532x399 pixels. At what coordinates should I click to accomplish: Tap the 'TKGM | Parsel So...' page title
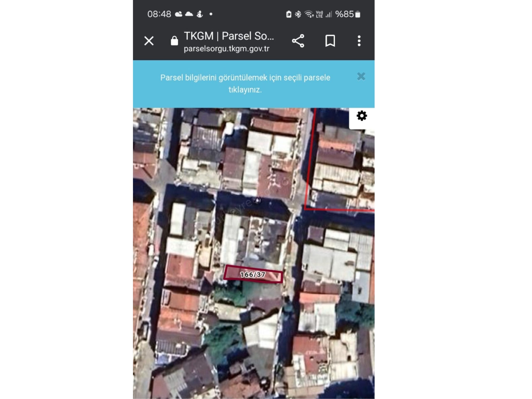pos(229,36)
